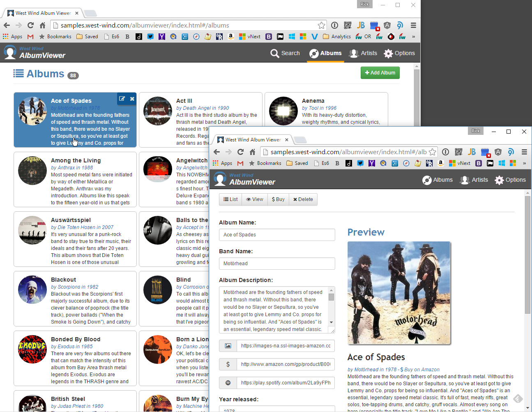This screenshot has width=532, height=412.
Task: Close West Wind Album Viewer tab front window
Action: click(287, 140)
